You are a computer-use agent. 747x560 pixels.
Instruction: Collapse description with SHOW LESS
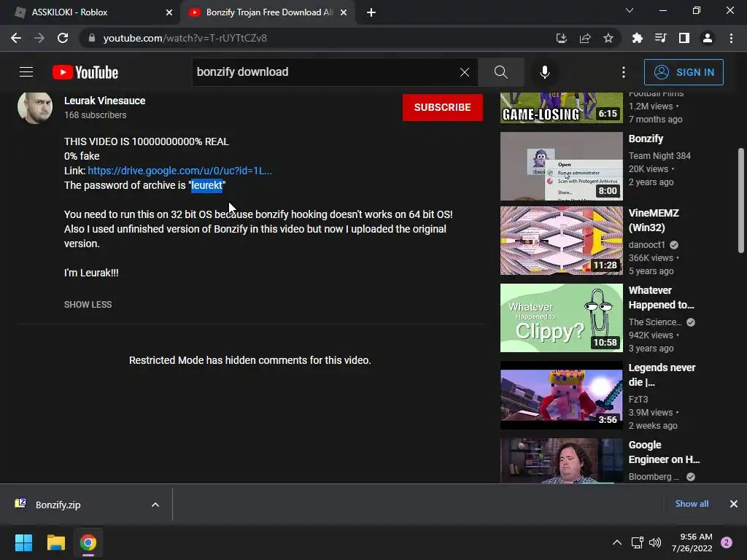(x=88, y=304)
